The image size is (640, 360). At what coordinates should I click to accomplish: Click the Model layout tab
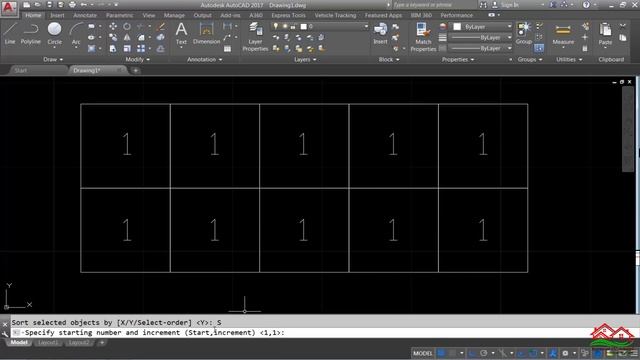(19, 342)
